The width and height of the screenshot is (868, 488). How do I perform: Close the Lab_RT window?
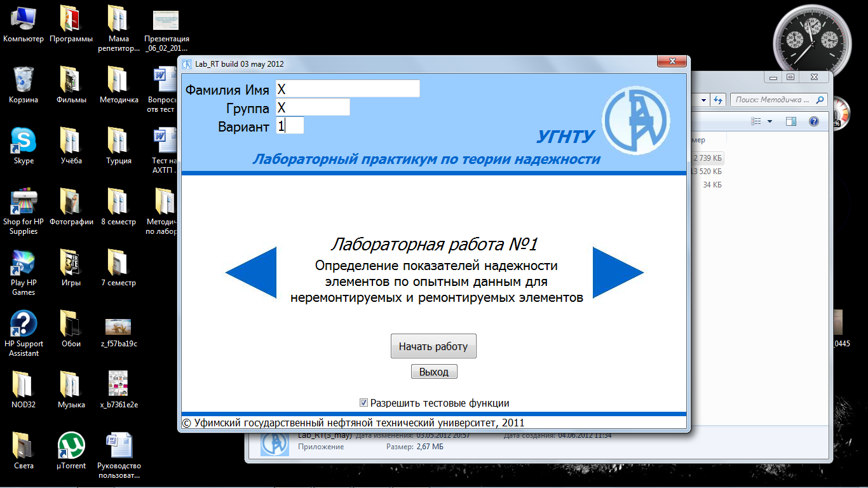click(671, 62)
